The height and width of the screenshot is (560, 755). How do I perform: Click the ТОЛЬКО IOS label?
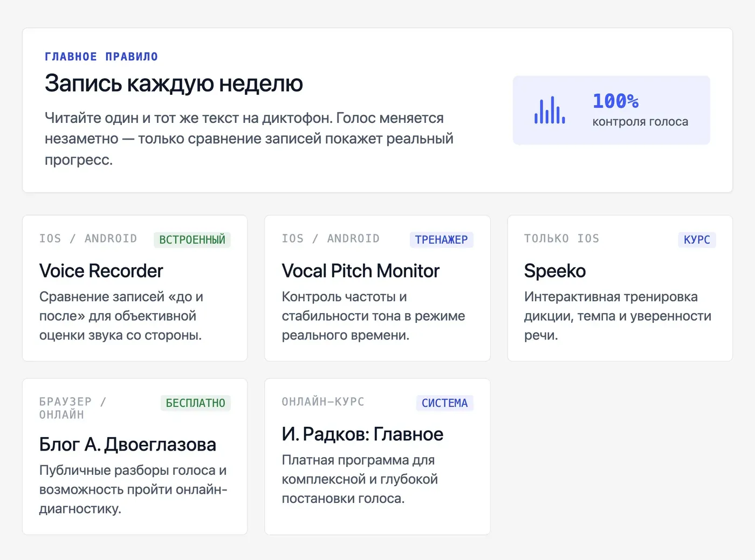(x=561, y=239)
